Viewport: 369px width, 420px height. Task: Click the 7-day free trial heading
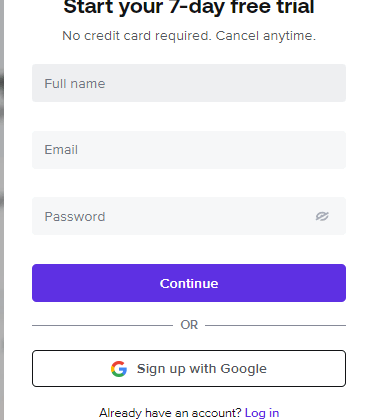189,7
